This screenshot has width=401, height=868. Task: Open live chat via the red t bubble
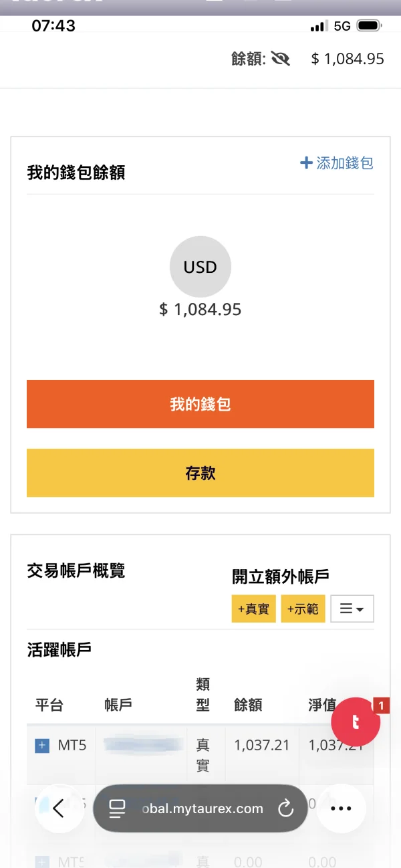pos(356,722)
